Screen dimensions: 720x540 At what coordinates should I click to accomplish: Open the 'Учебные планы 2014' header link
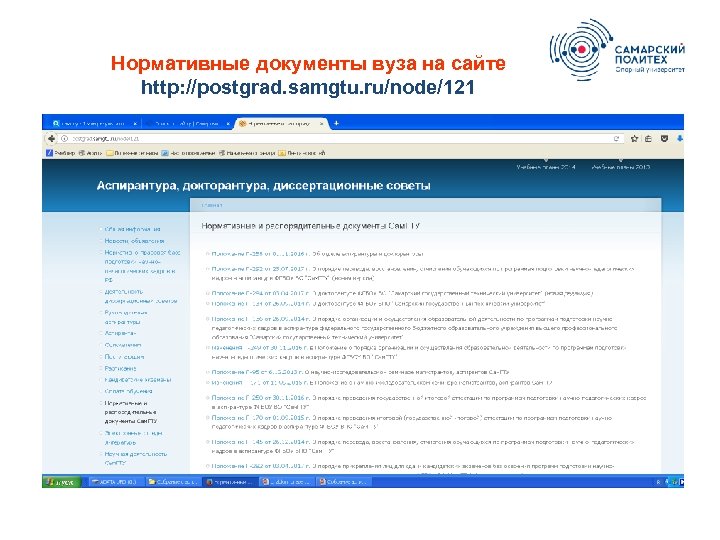point(546,167)
